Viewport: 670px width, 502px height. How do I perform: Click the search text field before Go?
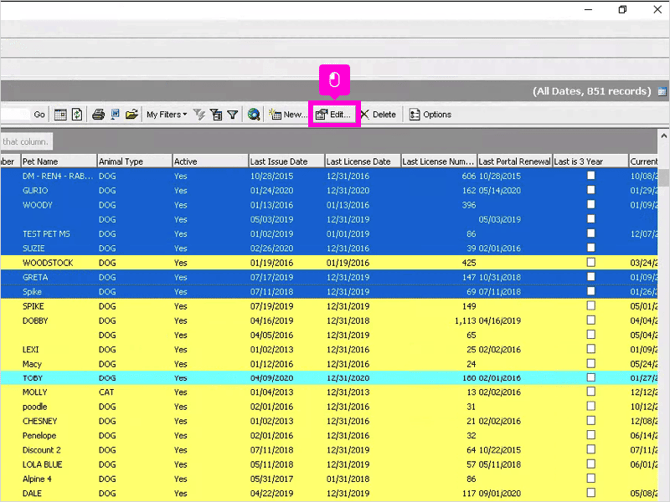(x=15, y=114)
